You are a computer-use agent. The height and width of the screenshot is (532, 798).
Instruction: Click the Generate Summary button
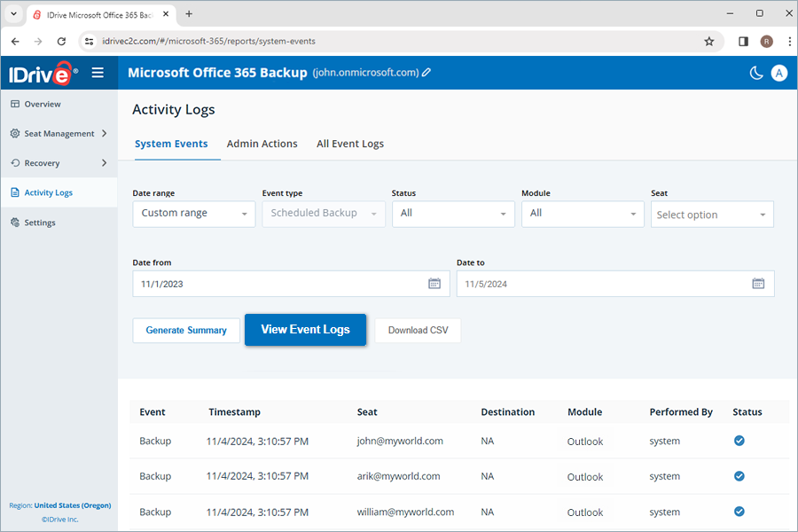186,331
